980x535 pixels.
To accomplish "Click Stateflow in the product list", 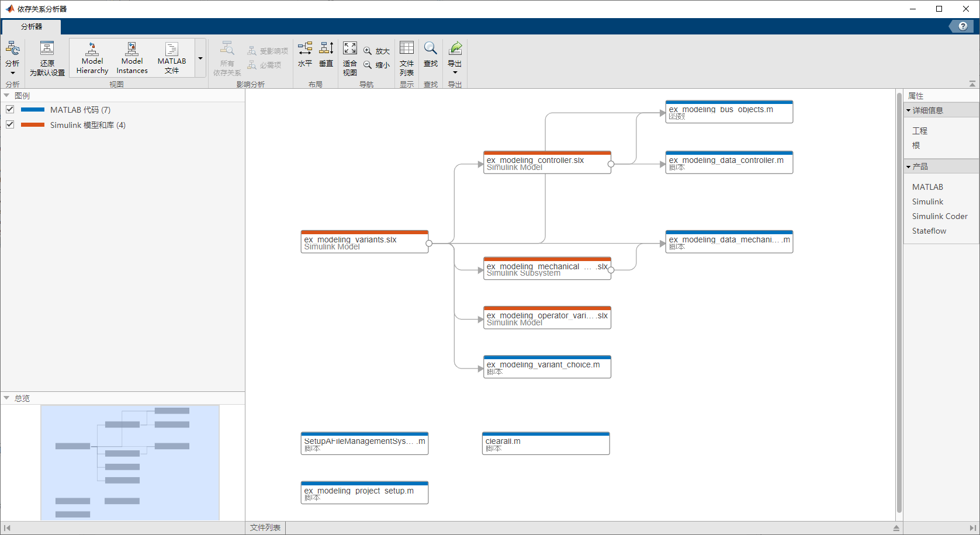I will click(x=929, y=231).
